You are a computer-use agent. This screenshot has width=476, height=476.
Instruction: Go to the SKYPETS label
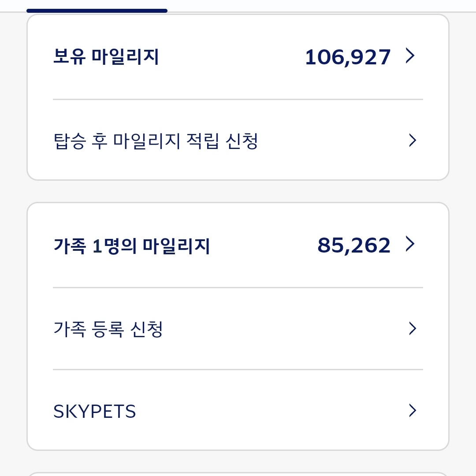point(94,412)
